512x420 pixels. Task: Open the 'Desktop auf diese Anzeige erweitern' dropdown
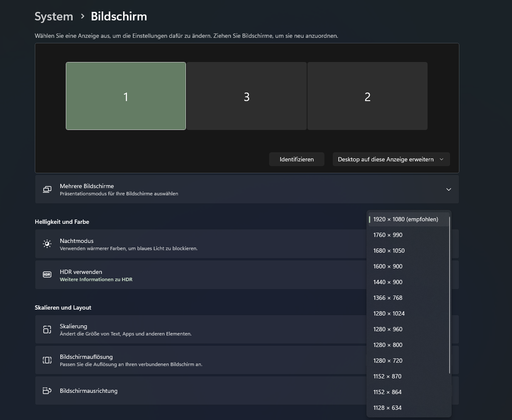click(x=391, y=159)
